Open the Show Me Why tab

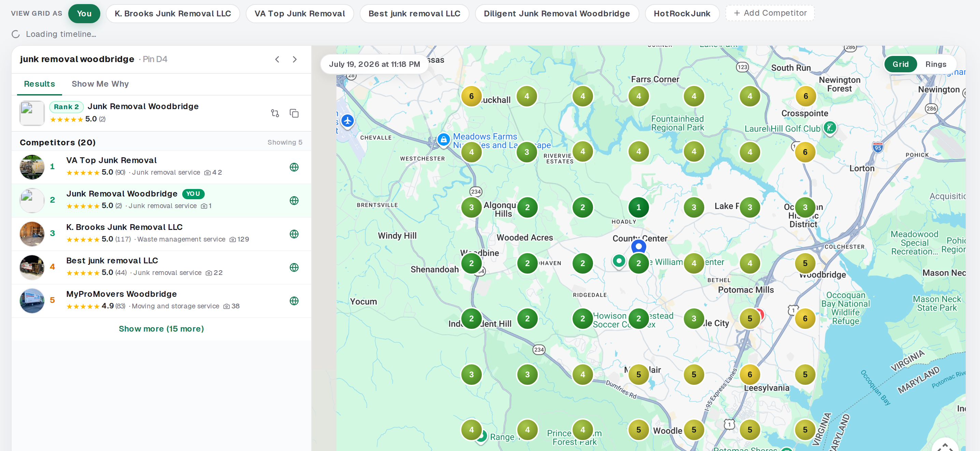100,84
